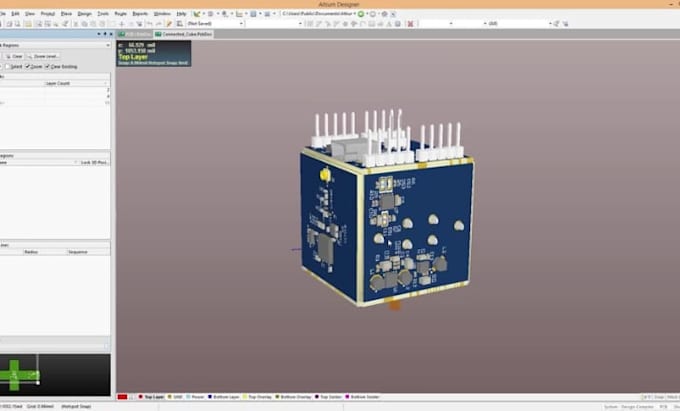The height and width of the screenshot is (411, 680).
Task: Click the grey circle icon beside green navigation icon
Action: 373,14
